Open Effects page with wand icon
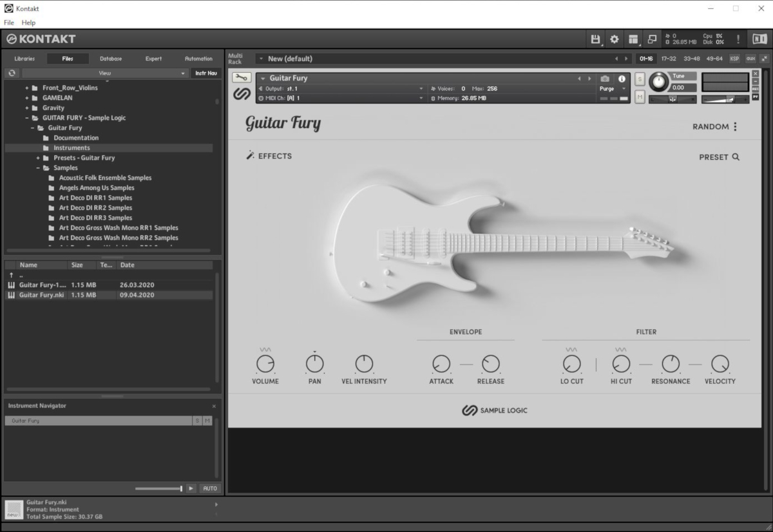The image size is (773, 532). (251, 155)
